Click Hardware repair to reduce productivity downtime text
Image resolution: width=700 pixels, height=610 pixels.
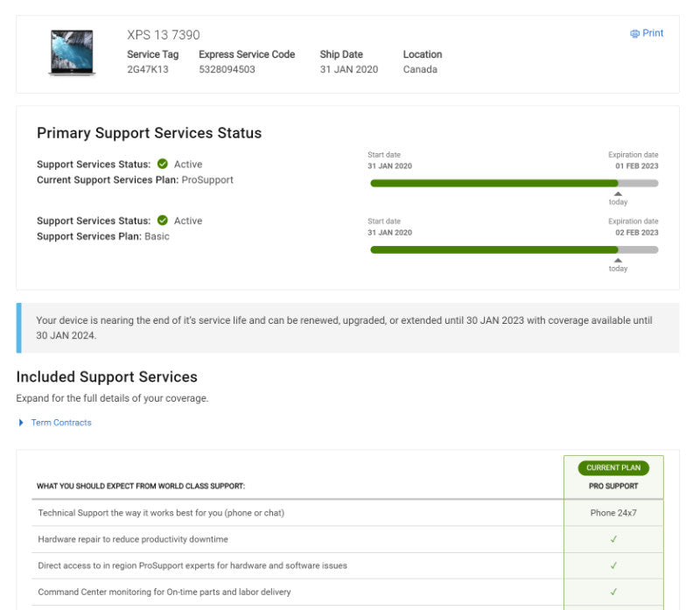[133, 539]
